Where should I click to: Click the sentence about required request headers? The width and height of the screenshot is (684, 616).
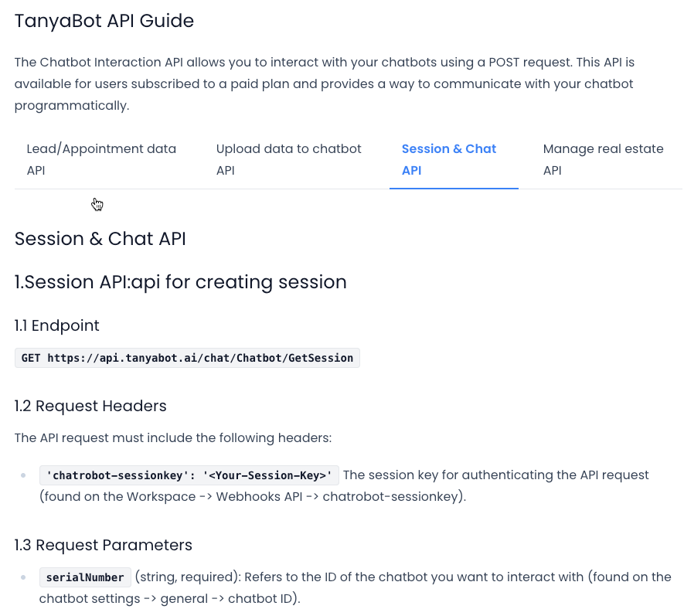pos(173,438)
